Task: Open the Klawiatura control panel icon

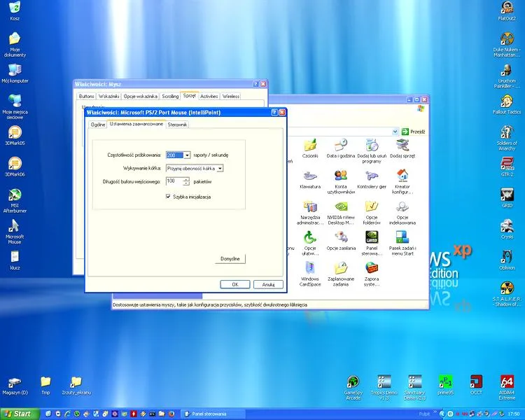Action: (x=309, y=179)
